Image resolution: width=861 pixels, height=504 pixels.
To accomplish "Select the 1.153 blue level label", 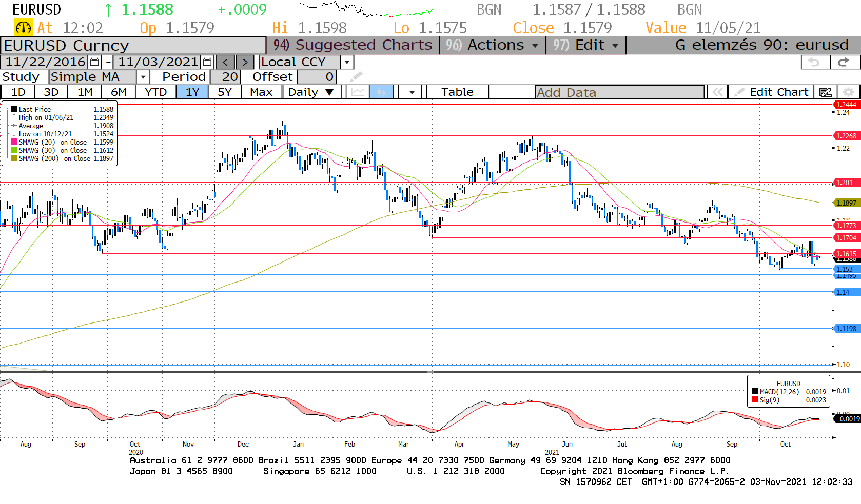I will click(847, 269).
